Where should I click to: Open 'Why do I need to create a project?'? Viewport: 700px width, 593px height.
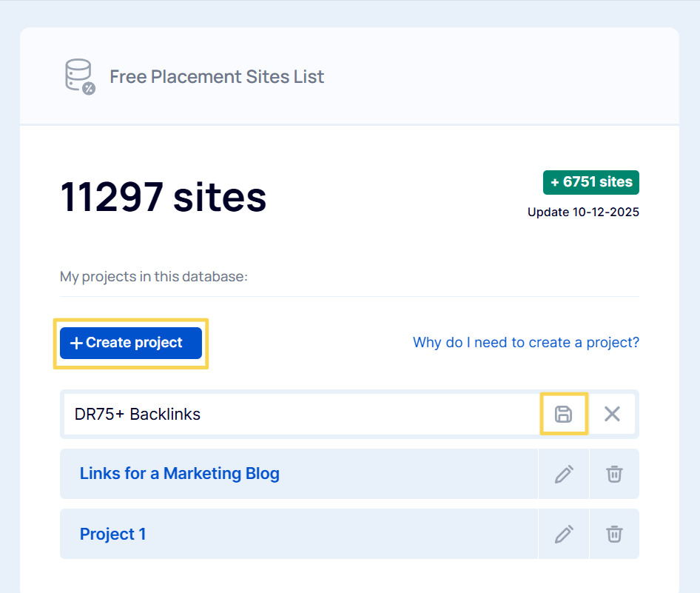tap(525, 343)
